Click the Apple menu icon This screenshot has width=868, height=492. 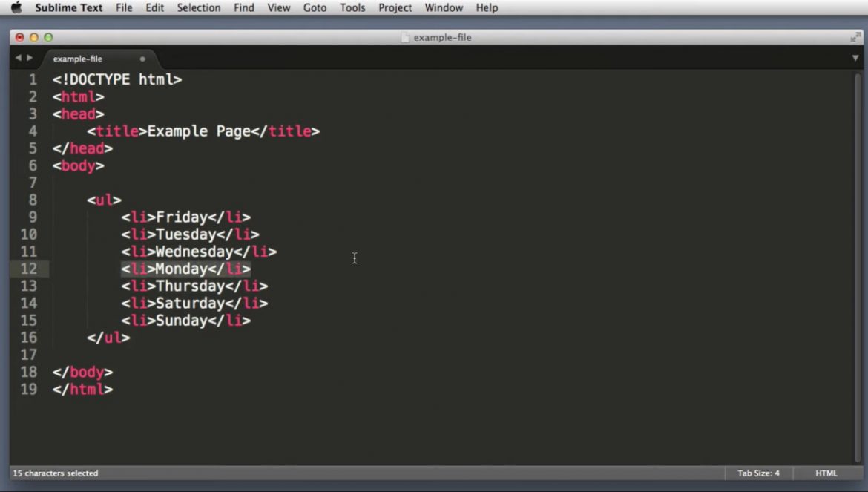16,7
